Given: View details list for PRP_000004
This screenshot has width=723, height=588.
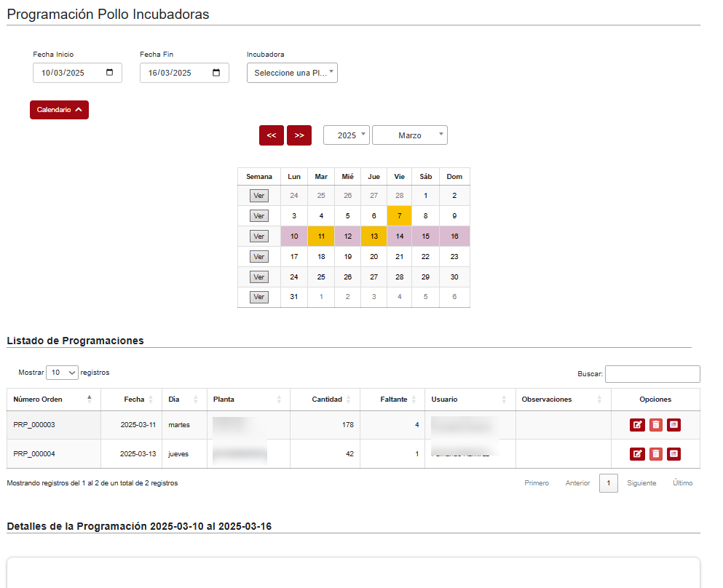Looking at the screenshot, I should 673,454.
